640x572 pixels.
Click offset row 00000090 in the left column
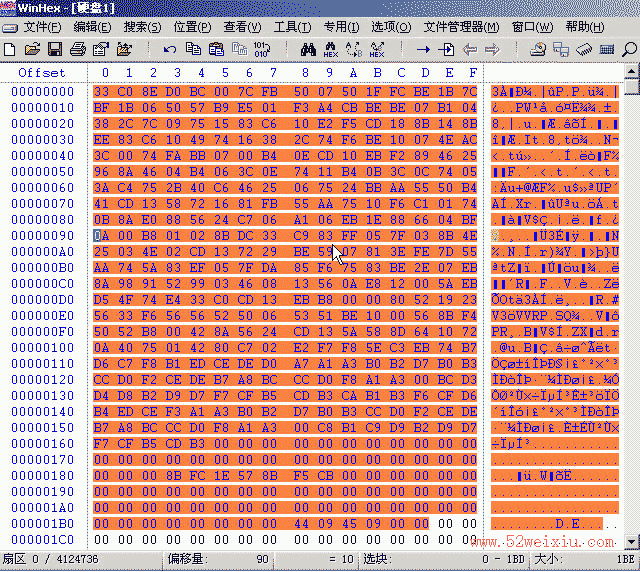point(42,235)
